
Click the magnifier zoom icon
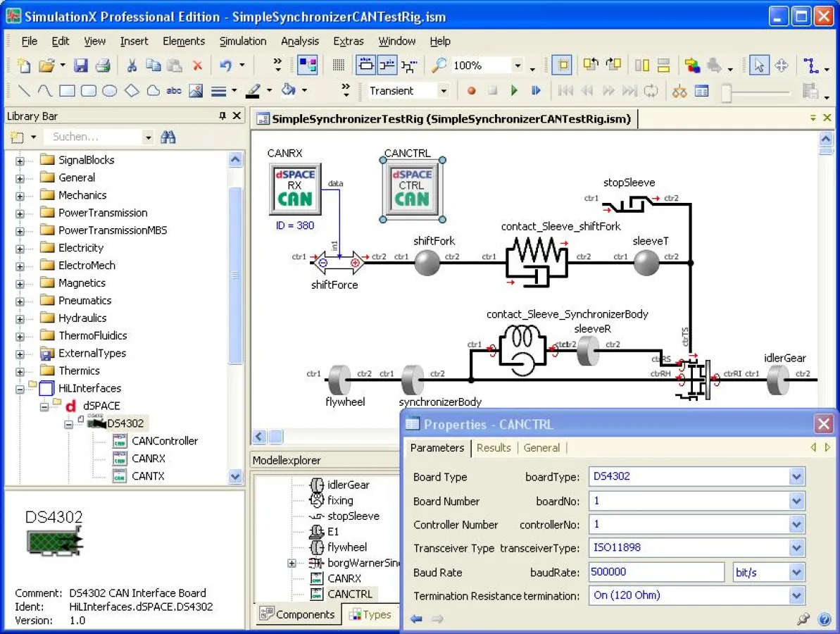point(439,66)
